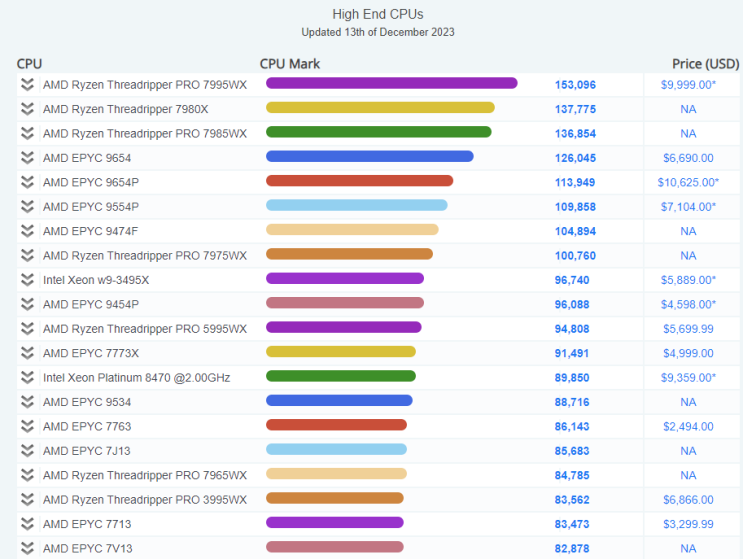The image size is (743, 559).
Task: Click double-chevron icon for Threadripper PRO 5995WX
Action: pyautogui.click(x=27, y=329)
